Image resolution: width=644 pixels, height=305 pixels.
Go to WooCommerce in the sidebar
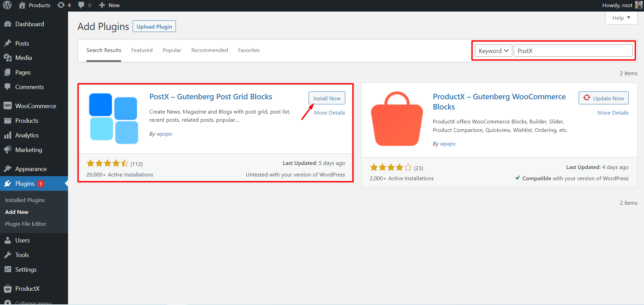tap(35, 106)
